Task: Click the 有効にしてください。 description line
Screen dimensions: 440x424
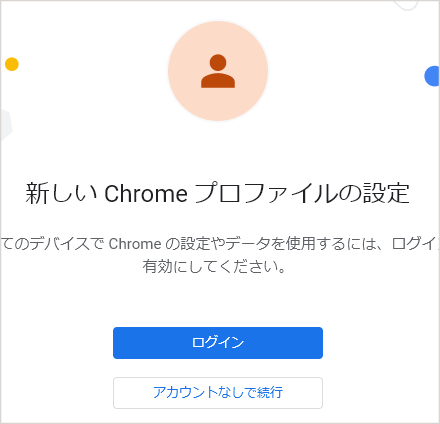Action: (214, 267)
